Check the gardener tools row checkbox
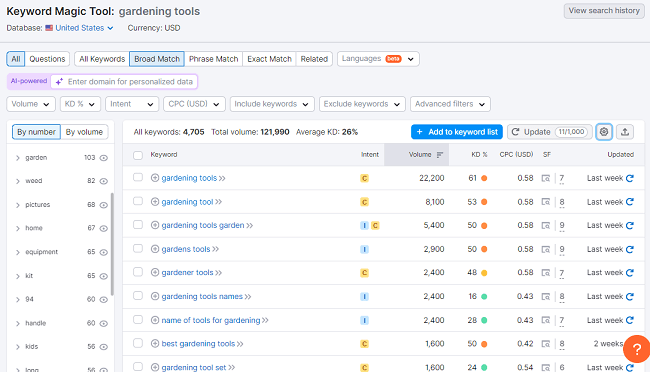The width and height of the screenshot is (650, 372). (x=138, y=272)
